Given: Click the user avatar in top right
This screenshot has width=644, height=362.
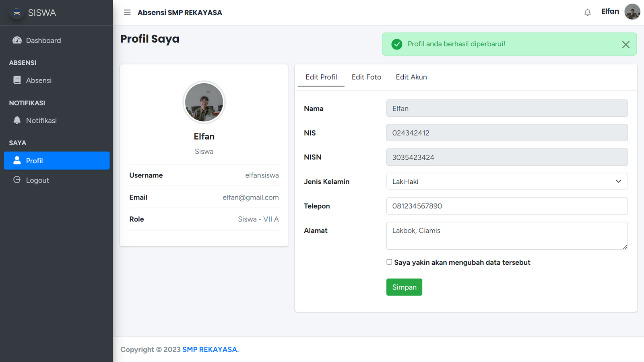Looking at the screenshot, I should pos(632,12).
